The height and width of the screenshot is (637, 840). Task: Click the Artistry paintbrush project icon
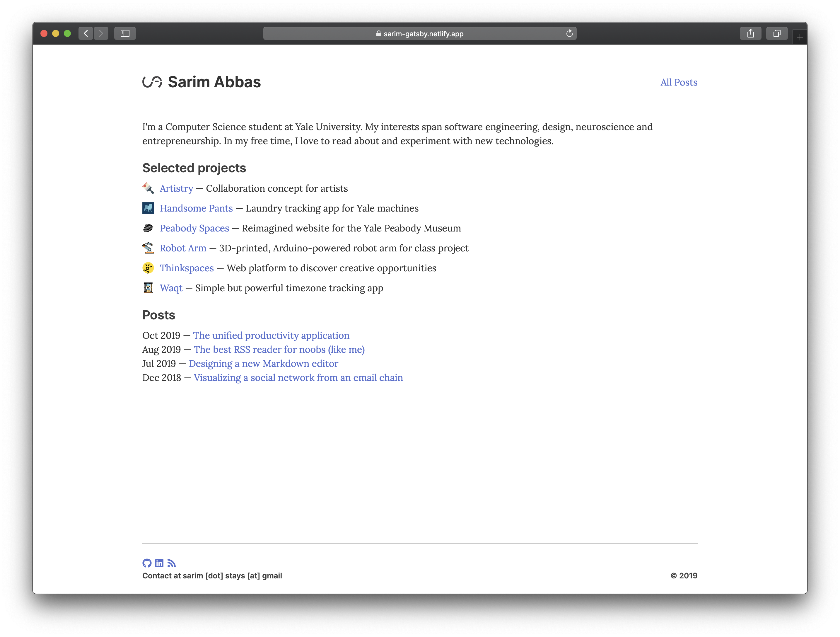point(148,188)
